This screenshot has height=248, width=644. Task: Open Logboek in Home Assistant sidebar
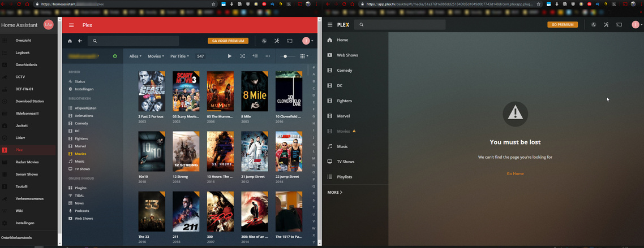tap(23, 53)
